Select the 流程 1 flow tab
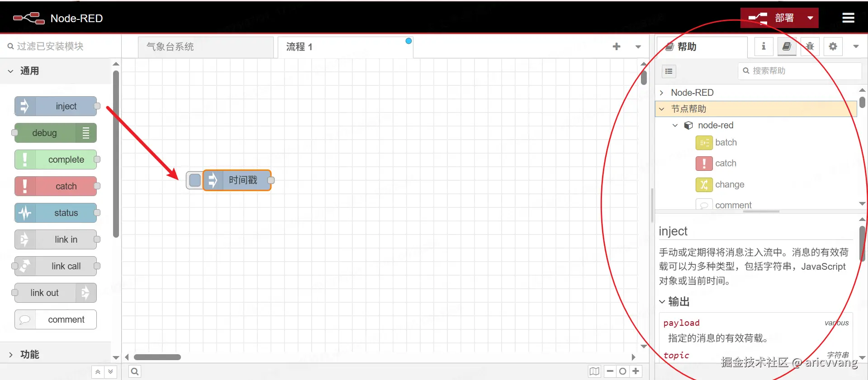The height and width of the screenshot is (380, 868). coord(345,47)
